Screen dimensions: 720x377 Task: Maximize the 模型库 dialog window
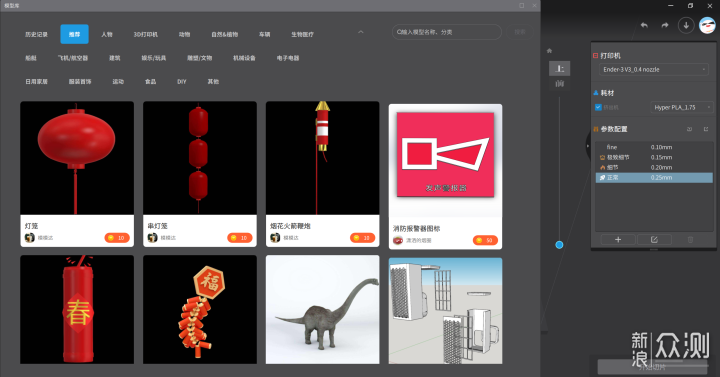tap(522, 6)
